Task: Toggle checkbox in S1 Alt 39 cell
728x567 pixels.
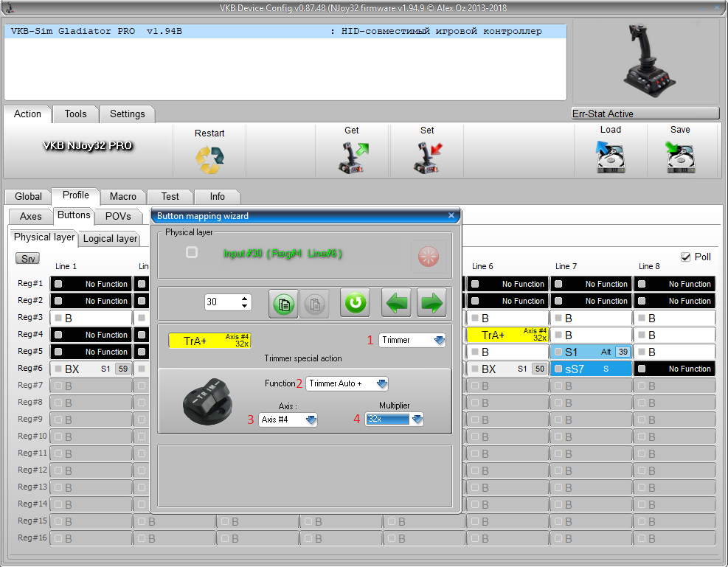Action: pyautogui.click(x=559, y=352)
